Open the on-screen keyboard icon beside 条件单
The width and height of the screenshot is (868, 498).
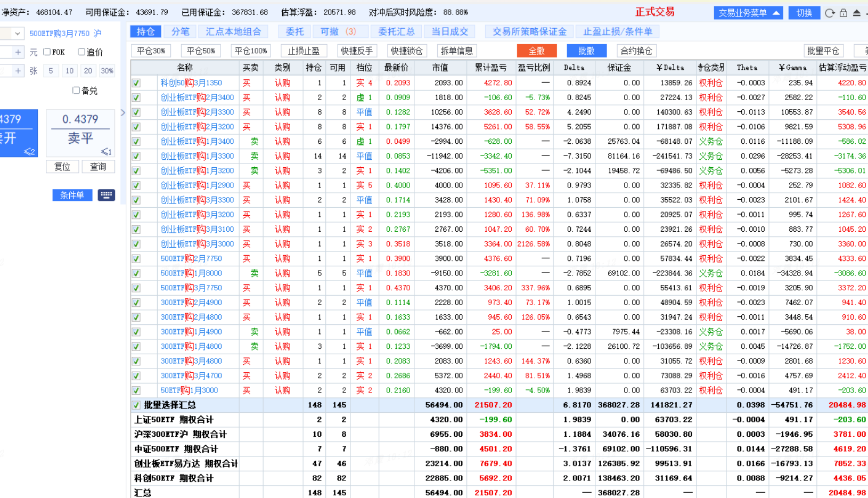click(x=106, y=195)
